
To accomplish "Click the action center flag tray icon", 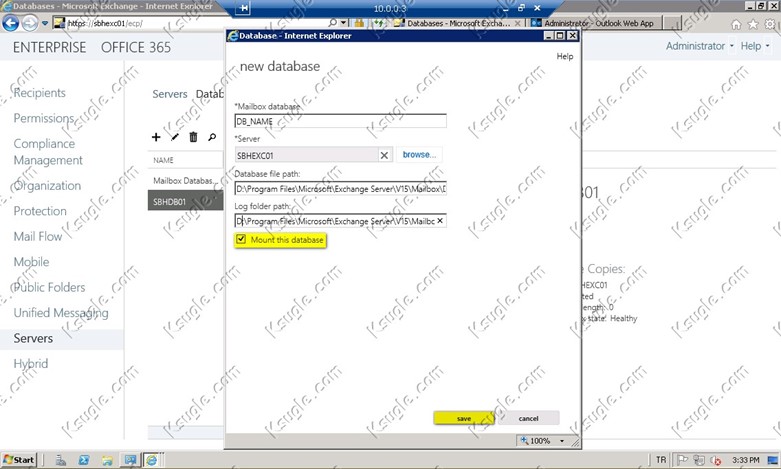I will pyautogui.click(x=682, y=460).
